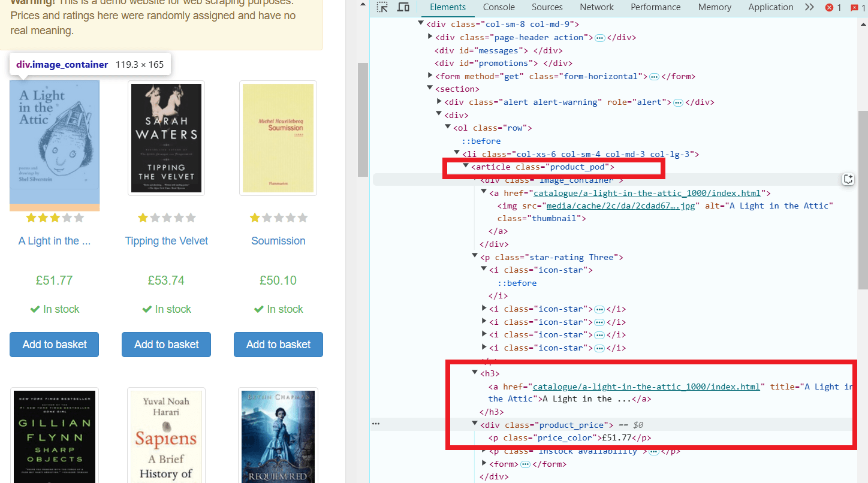Click the red error count indicator
Viewport: 868px width, 483px height.
click(x=833, y=7)
